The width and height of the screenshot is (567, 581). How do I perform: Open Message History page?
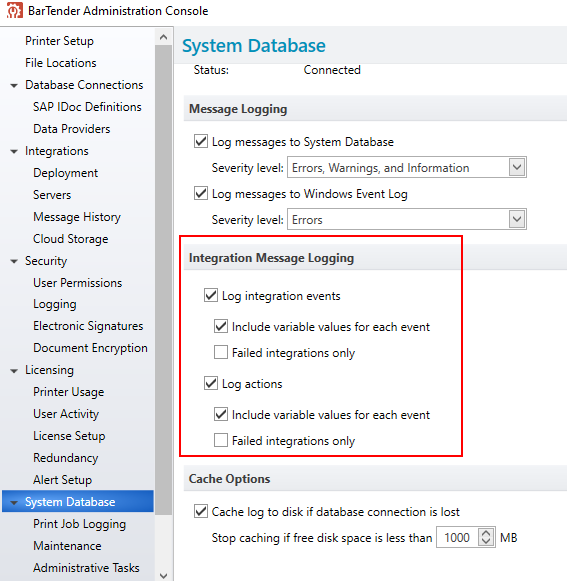coord(77,217)
